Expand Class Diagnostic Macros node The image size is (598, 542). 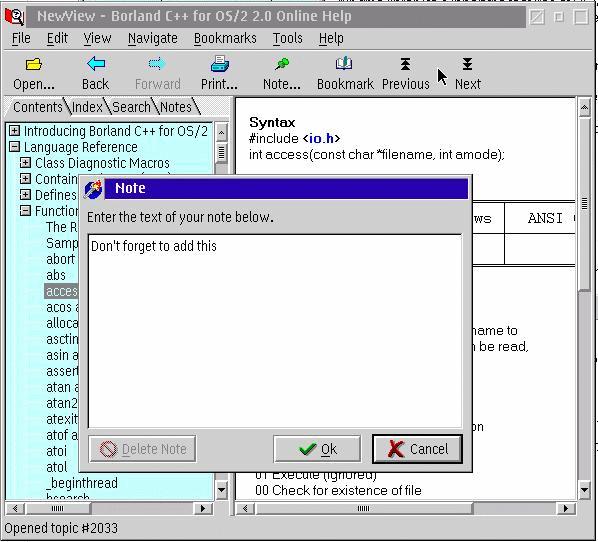tap(25, 163)
